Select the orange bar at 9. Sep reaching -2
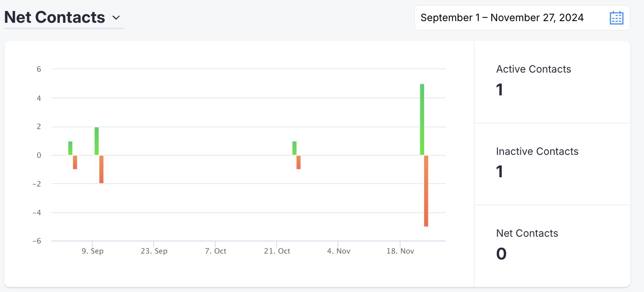644x292 pixels. point(101,169)
